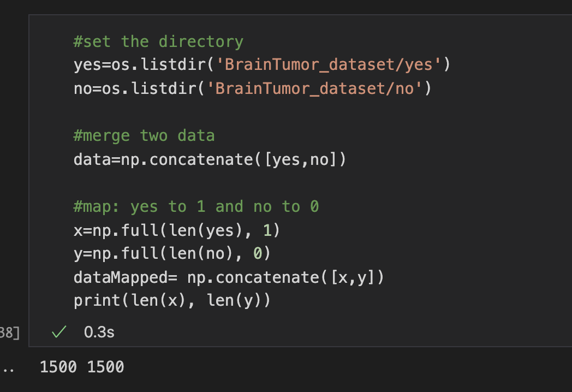572x392 pixels.
Task: Click the x=np.full(len(yes), 1) line
Action: (x=177, y=230)
